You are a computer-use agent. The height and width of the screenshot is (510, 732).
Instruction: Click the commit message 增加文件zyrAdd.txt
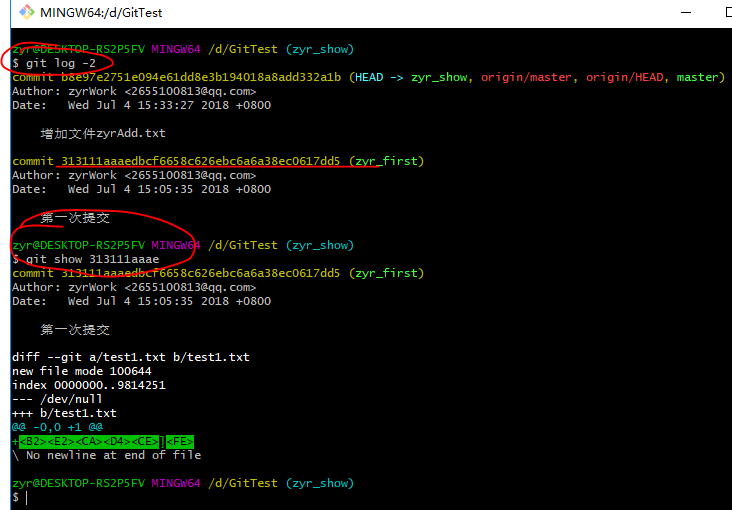pyautogui.click(x=103, y=134)
